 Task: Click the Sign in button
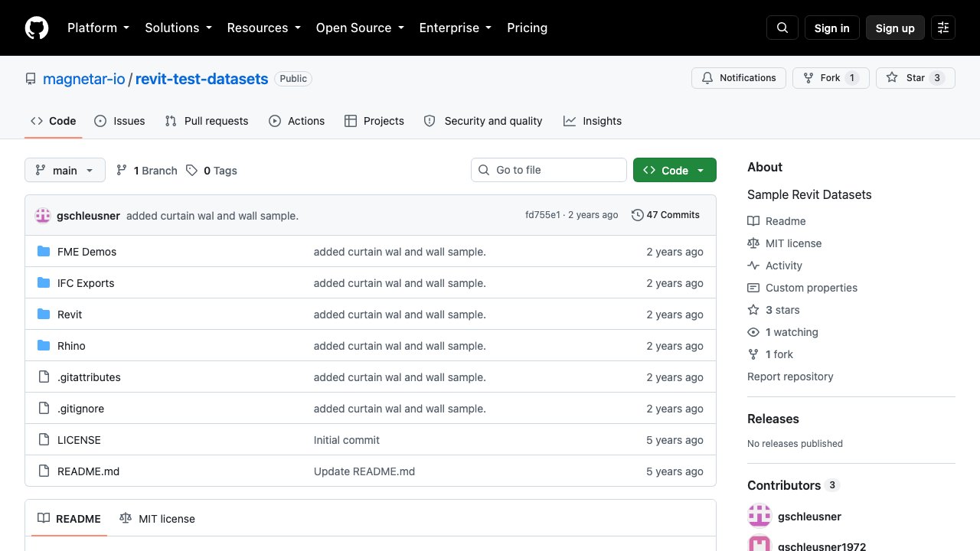pos(832,28)
